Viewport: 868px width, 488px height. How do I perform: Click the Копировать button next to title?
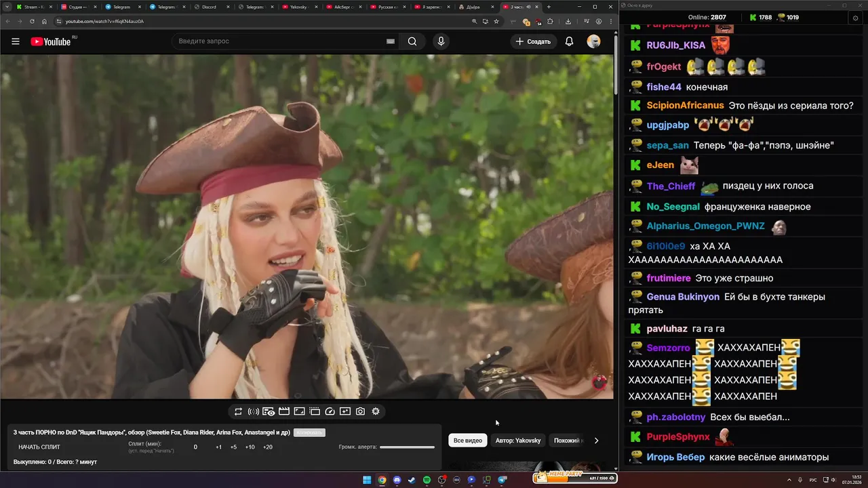309,432
